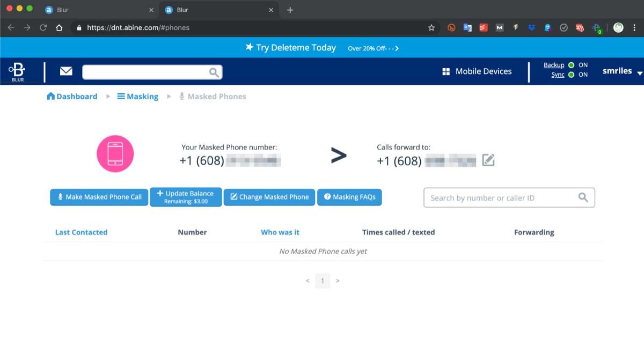Expand the Masking breadcrumb menu

(x=137, y=96)
